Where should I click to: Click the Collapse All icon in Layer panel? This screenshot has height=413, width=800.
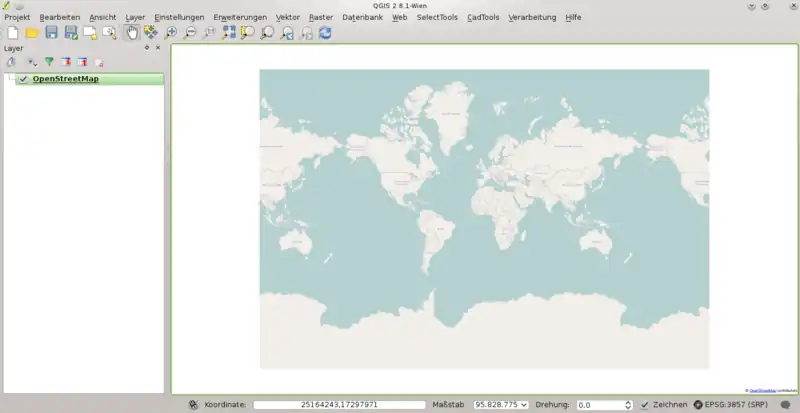click(82, 62)
